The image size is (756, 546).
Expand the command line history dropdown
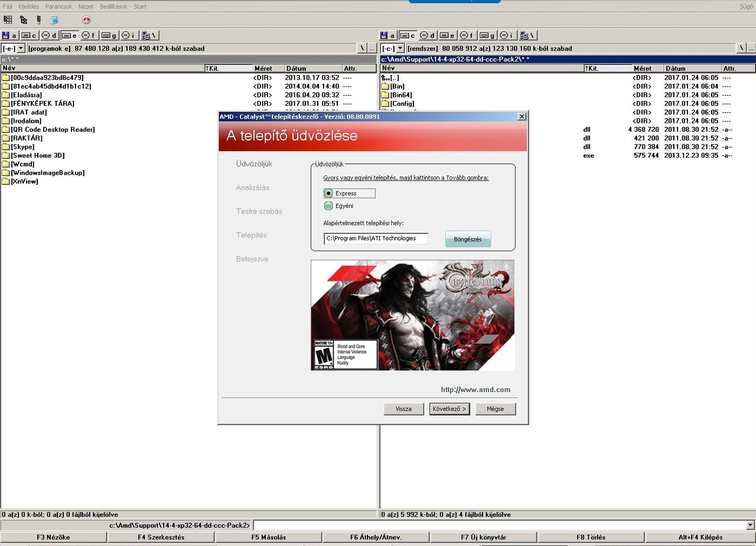coord(751,525)
